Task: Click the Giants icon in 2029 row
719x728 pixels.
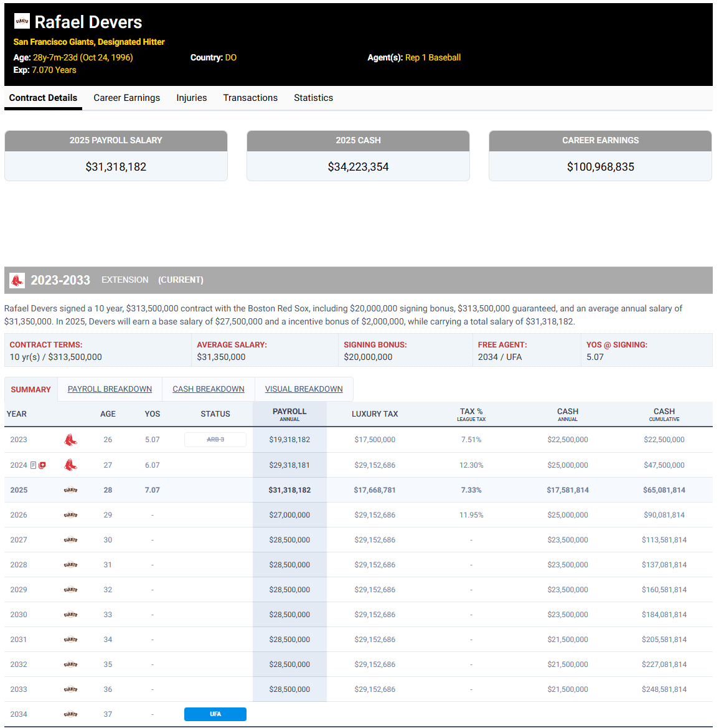Action: click(70, 590)
